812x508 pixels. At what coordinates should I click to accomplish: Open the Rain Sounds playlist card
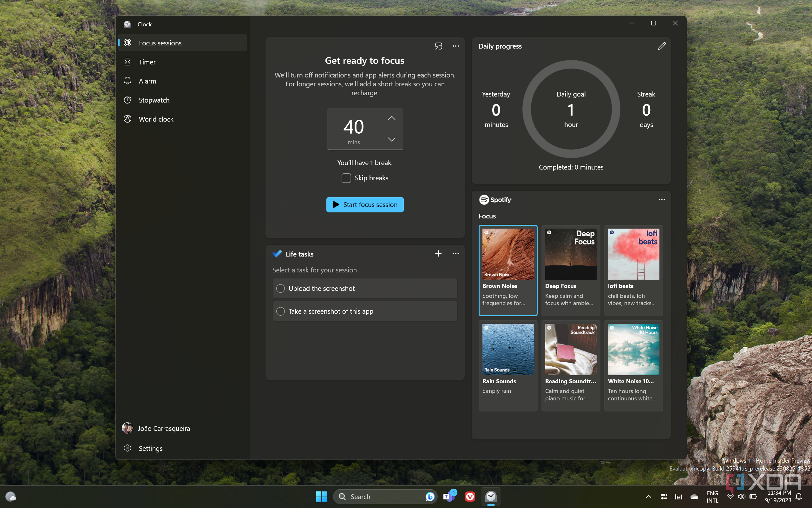click(x=508, y=365)
